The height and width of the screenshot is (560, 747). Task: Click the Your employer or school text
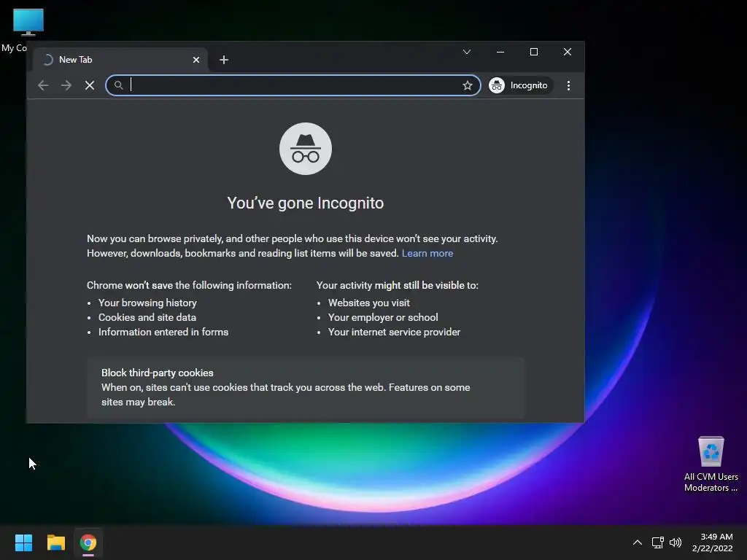point(383,317)
